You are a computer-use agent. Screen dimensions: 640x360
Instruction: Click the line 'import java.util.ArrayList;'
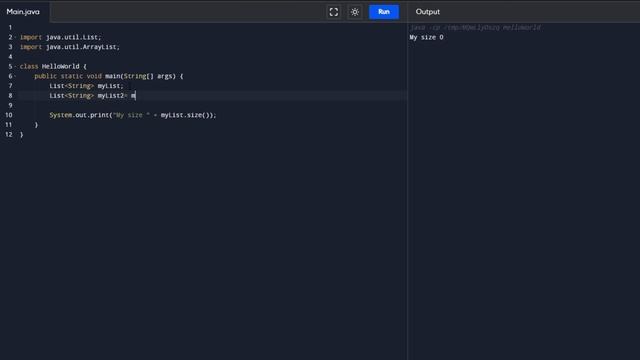point(70,47)
